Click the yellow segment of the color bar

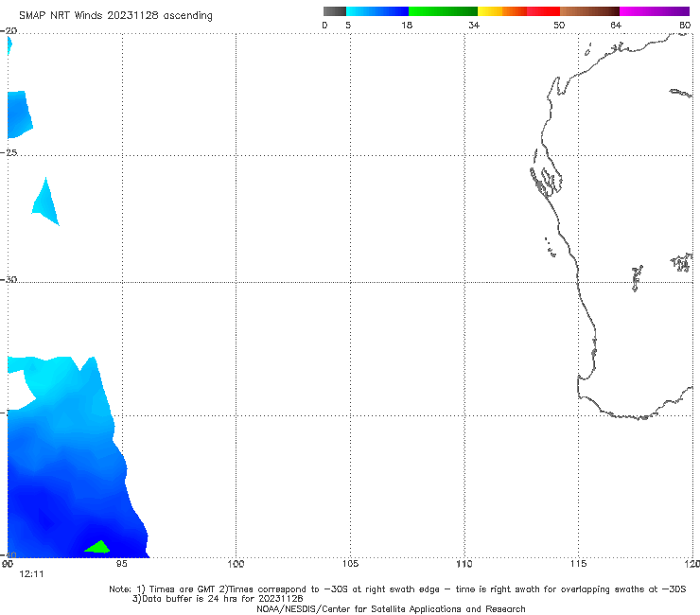click(490, 11)
